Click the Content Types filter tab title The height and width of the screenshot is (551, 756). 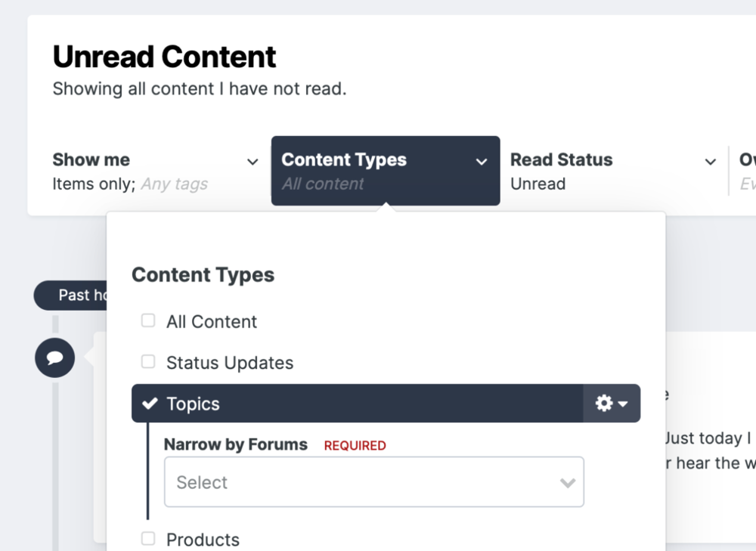(344, 160)
